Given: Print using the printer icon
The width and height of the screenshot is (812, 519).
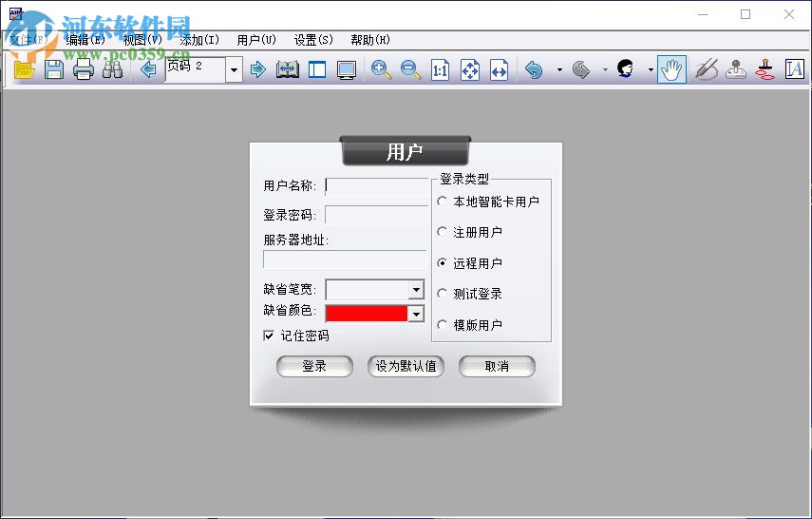Looking at the screenshot, I should (84, 69).
